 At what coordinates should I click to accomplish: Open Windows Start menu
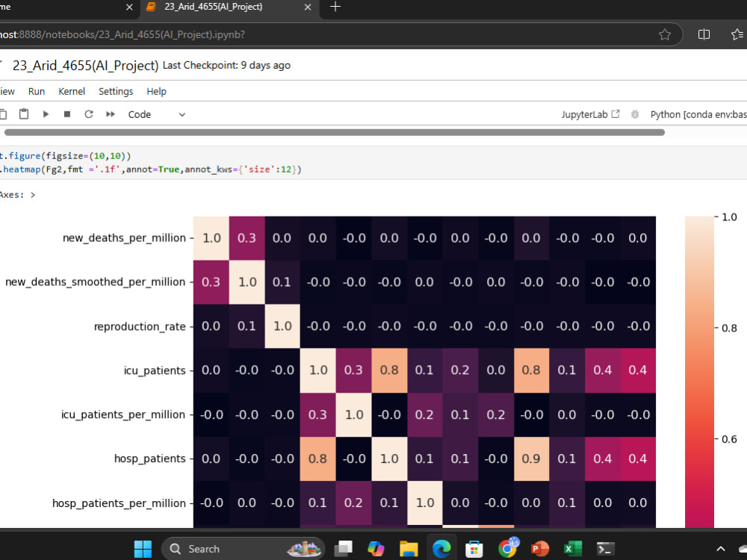click(143, 549)
